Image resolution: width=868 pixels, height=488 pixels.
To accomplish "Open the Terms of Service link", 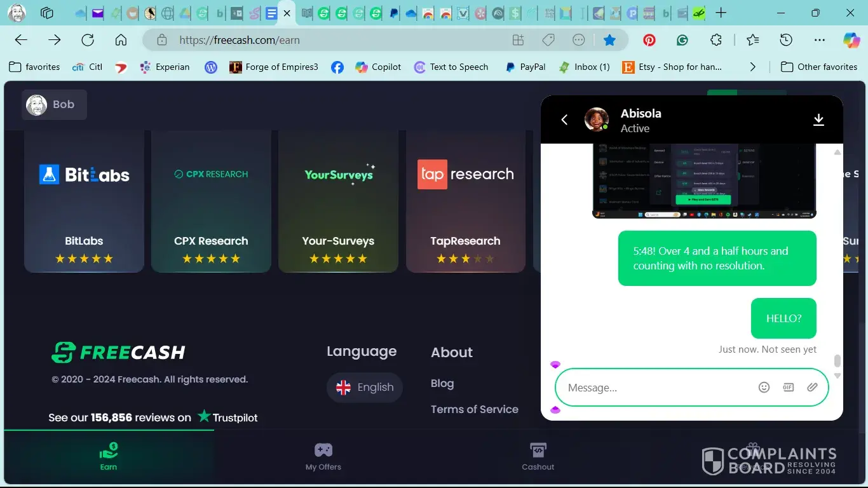I will [x=474, y=409].
